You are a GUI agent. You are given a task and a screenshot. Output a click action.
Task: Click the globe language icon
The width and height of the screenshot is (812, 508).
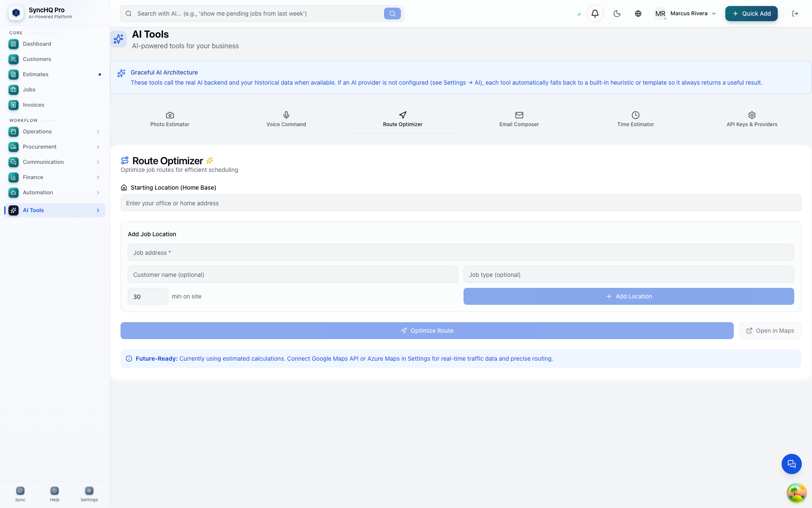[x=638, y=14]
